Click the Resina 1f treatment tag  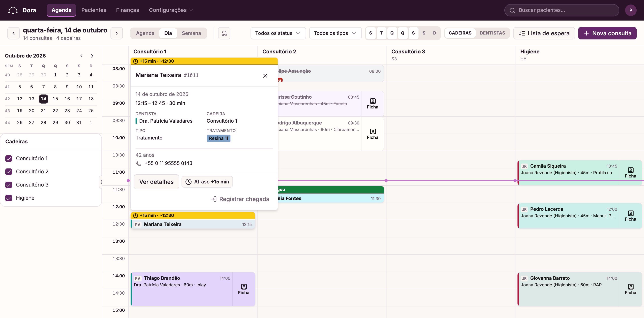coord(218,138)
